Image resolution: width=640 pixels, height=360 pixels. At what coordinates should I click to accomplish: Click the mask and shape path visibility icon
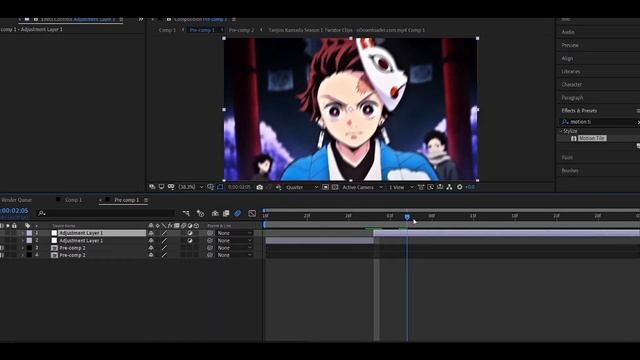220,187
